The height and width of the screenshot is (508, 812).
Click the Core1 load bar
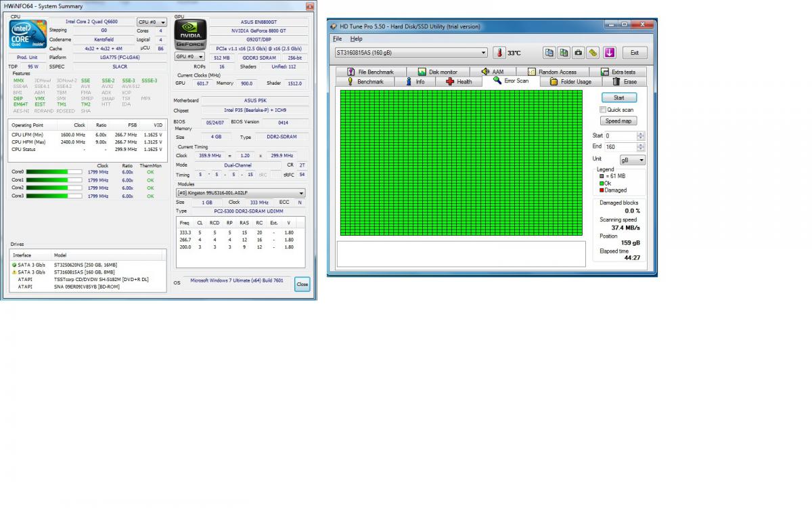click(53, 180)
